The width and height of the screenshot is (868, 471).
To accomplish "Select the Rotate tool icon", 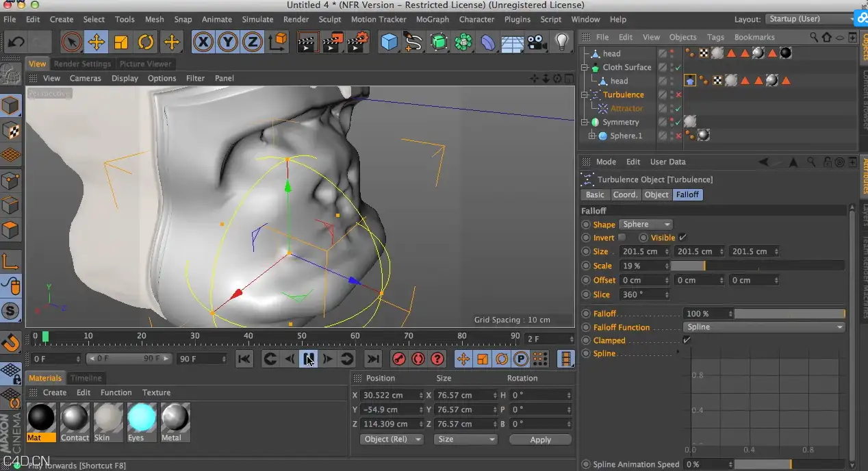I will [x=146, y=42].
